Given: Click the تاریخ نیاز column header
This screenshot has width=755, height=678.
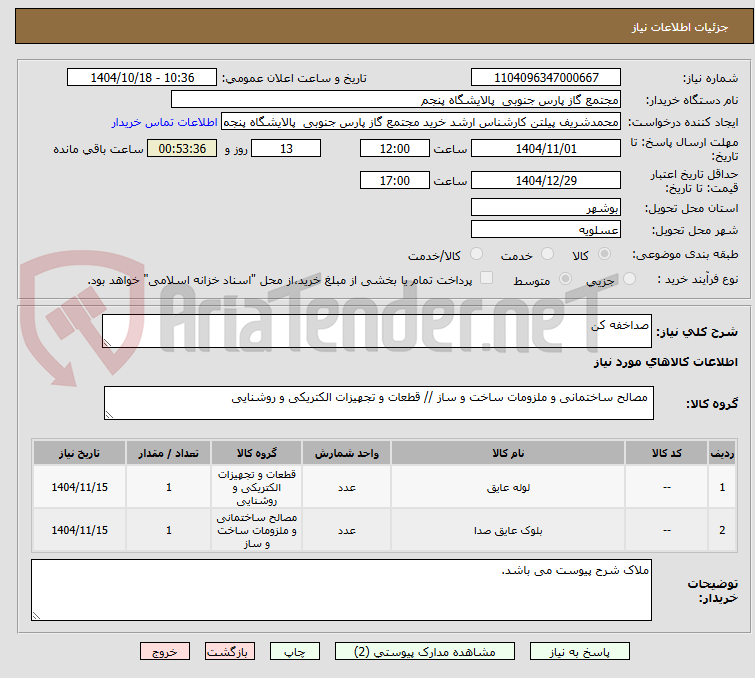Looking at the screenshot, I should click(x=79, y=453).
